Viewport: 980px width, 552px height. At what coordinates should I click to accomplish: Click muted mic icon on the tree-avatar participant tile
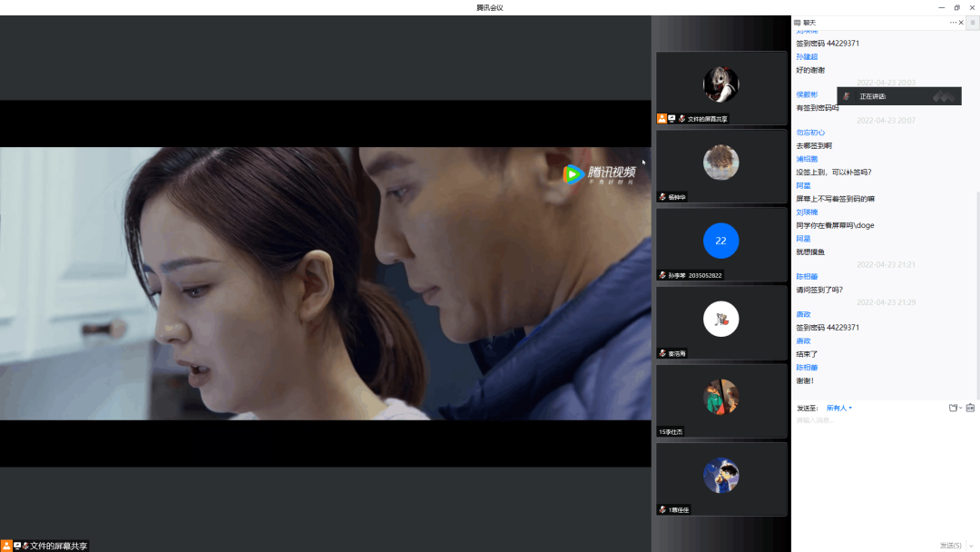pos(662,197)
